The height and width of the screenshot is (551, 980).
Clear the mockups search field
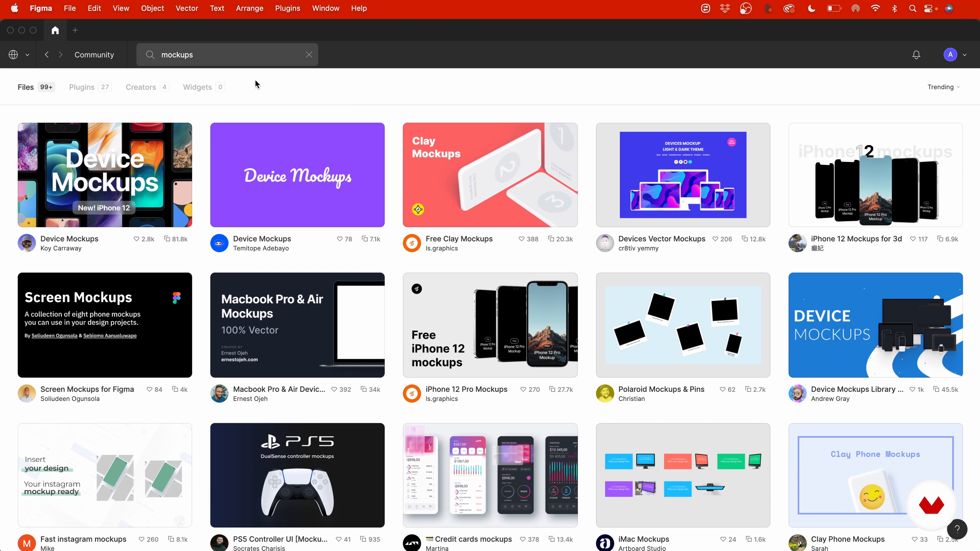pyautogui.click(x=309, y=55)
